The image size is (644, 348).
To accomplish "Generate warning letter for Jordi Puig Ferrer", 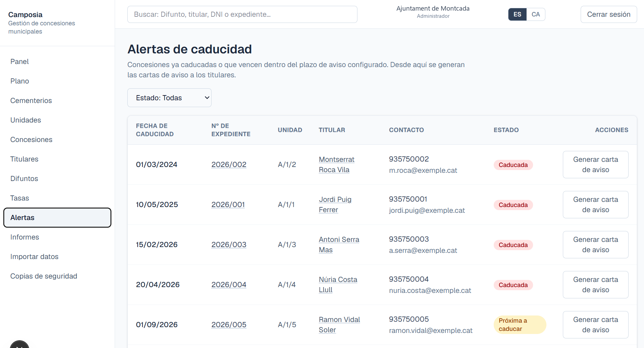I will (x=595, y=205).
